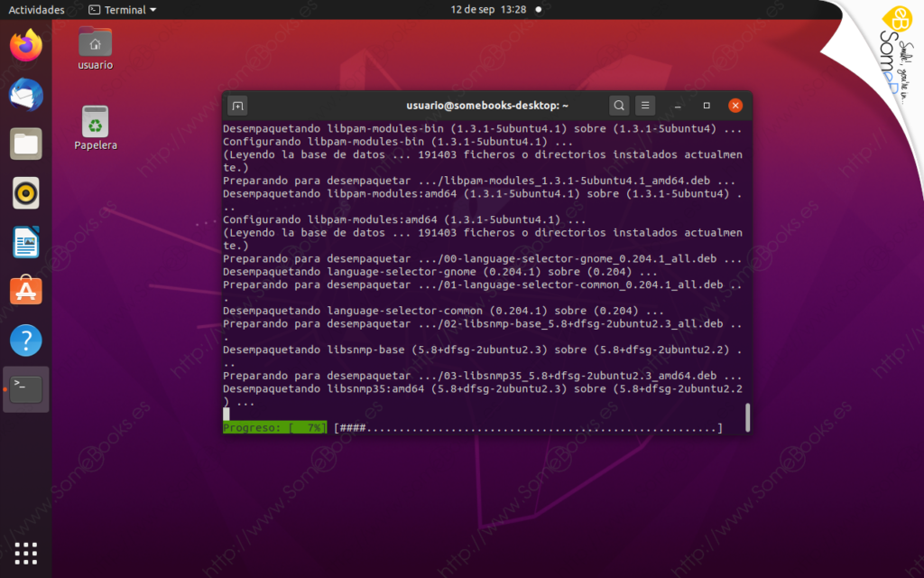This screenshot has width=924, height=578.
Task: Click the apt progress bar
Action: (528, 427)
